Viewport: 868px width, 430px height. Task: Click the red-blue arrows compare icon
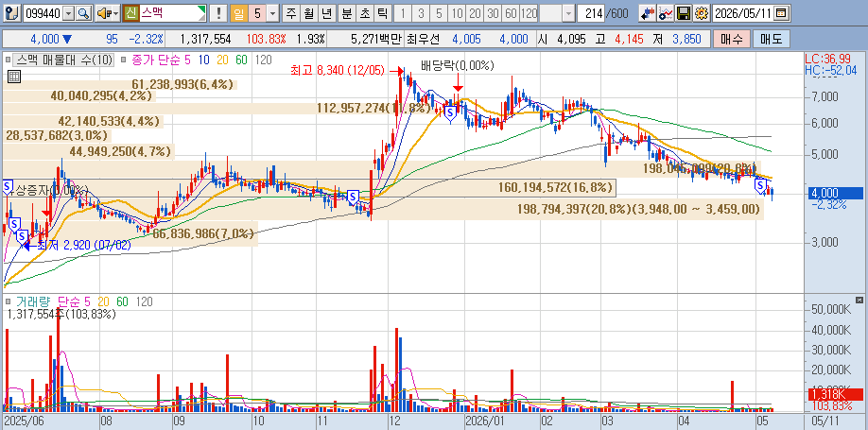pyautogui.click(x=647, y=13)
